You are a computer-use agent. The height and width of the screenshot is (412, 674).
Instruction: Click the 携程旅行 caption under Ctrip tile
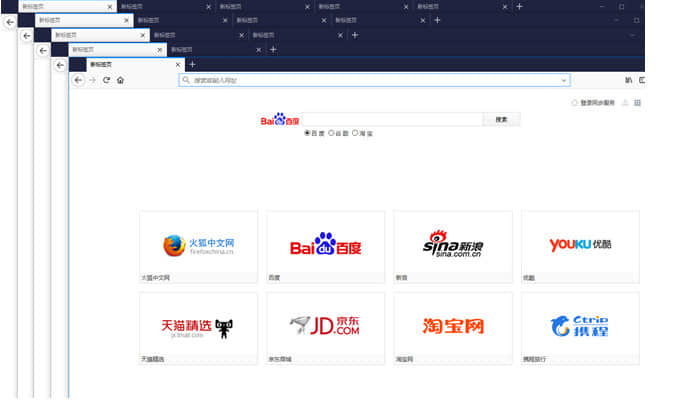point(534,359)
